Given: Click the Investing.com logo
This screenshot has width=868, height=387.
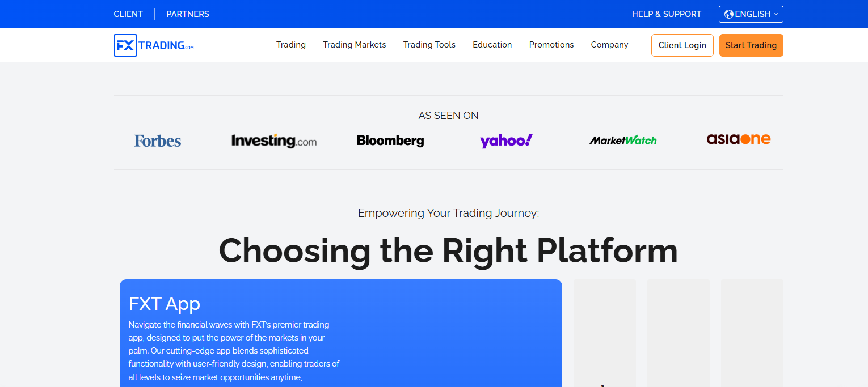Looking at the screenshot, I should pos(274,141).
